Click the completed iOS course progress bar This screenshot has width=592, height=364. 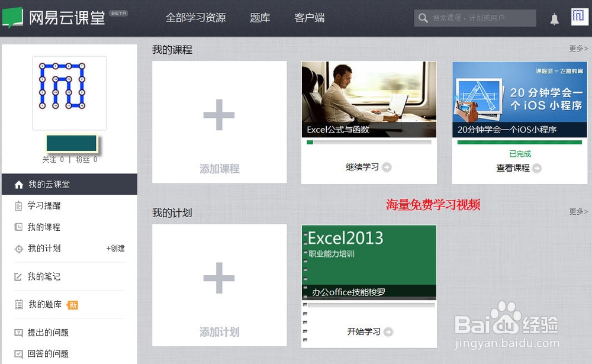pos(520,143)
